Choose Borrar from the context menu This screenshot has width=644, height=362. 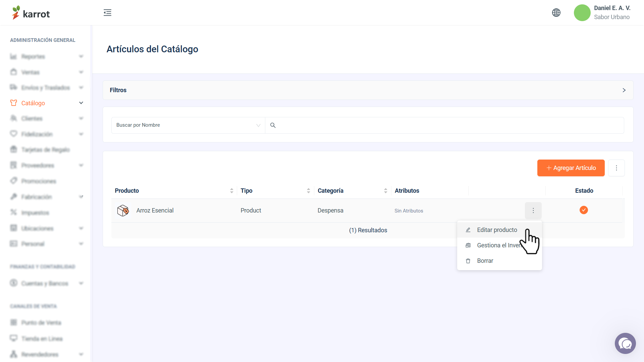[499, 261]
